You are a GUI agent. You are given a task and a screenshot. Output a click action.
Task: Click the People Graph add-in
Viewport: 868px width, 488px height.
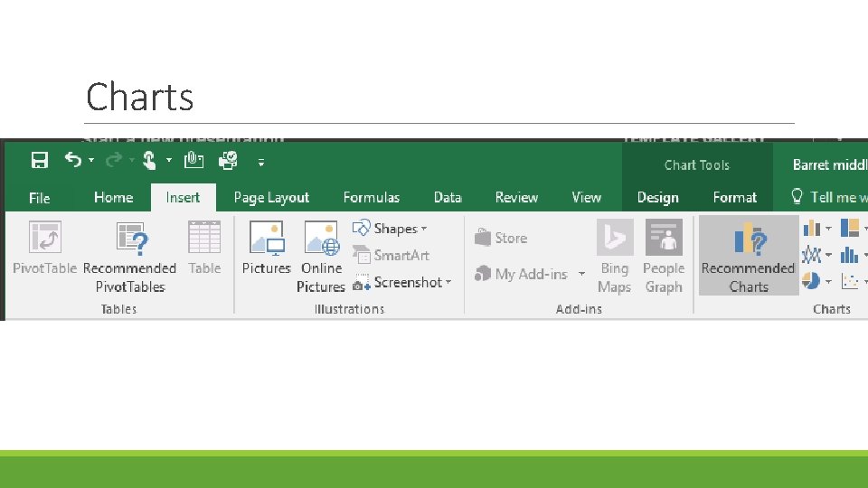point(664,257)
